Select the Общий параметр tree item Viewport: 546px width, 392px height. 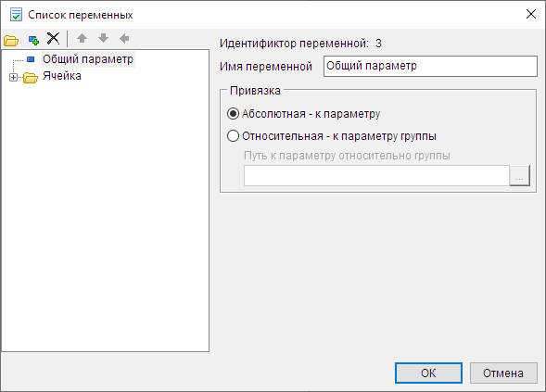[88, 59]
